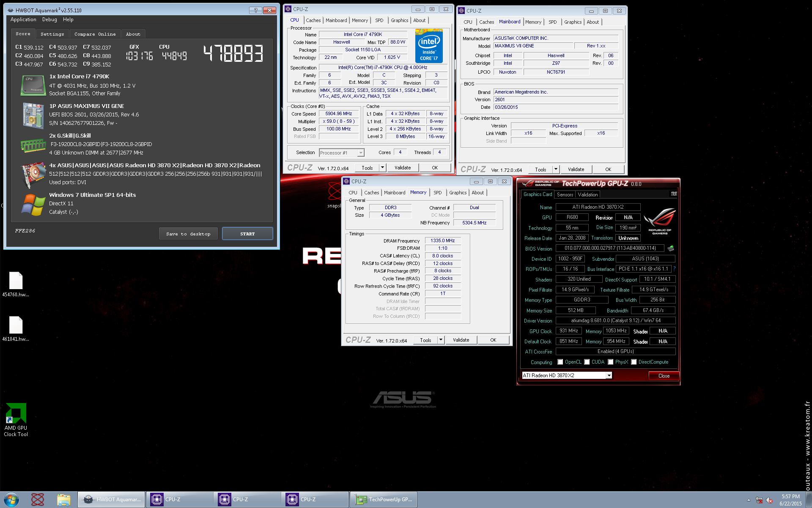
Task: Click Validate in CPU-Z CPU window
Action: click(403, 168)
